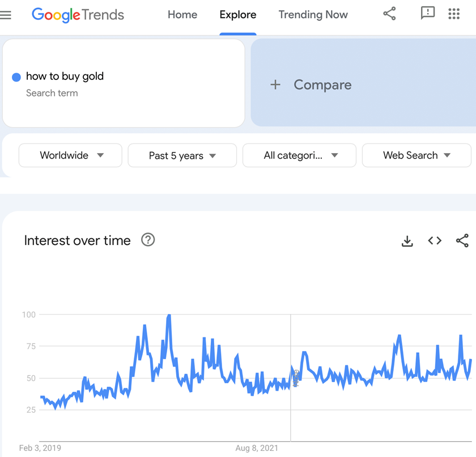Image resolution: width=476 pixels, height=457 pixels.
Task: Go to the Home tab
Action: tap(182, 15)
